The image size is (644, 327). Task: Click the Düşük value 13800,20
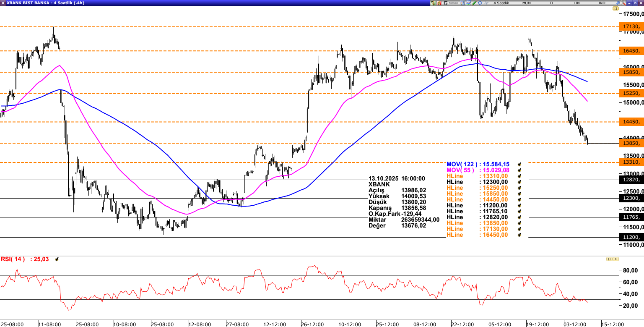coord(414,202)
